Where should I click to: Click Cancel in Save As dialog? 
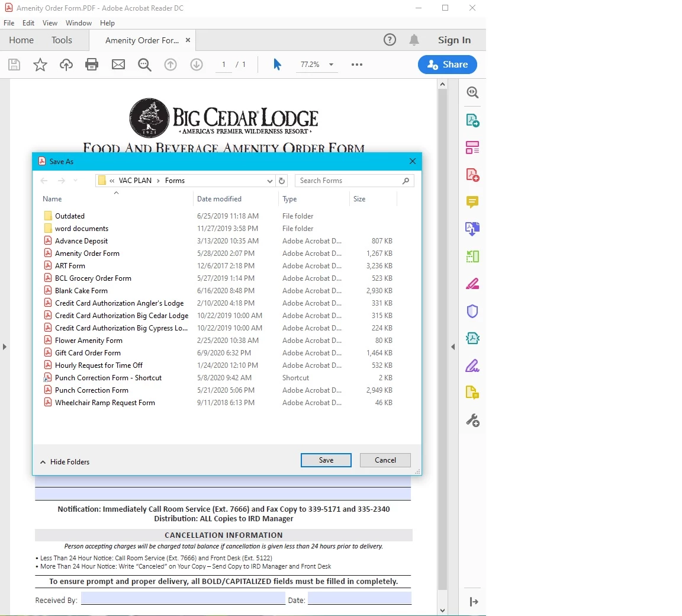pyautogui.click(x=385, y=460)
